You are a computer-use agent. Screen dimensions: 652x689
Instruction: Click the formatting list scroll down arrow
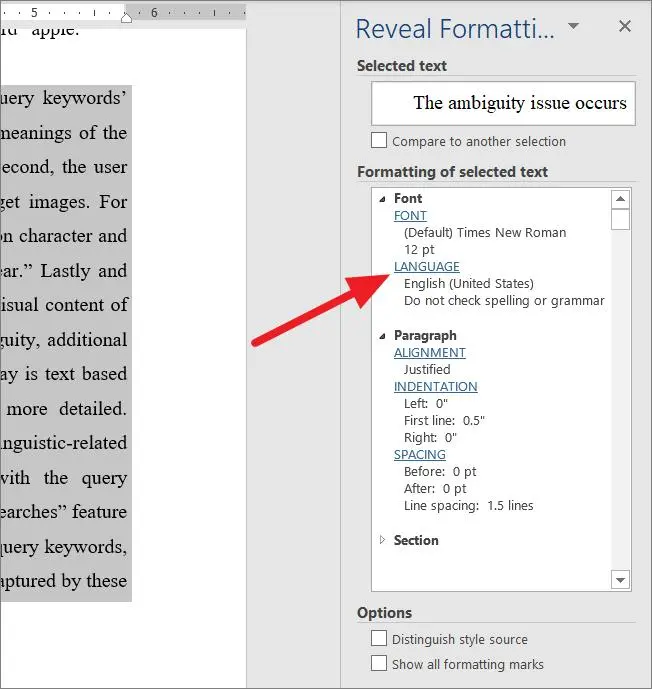click(620, 580)
